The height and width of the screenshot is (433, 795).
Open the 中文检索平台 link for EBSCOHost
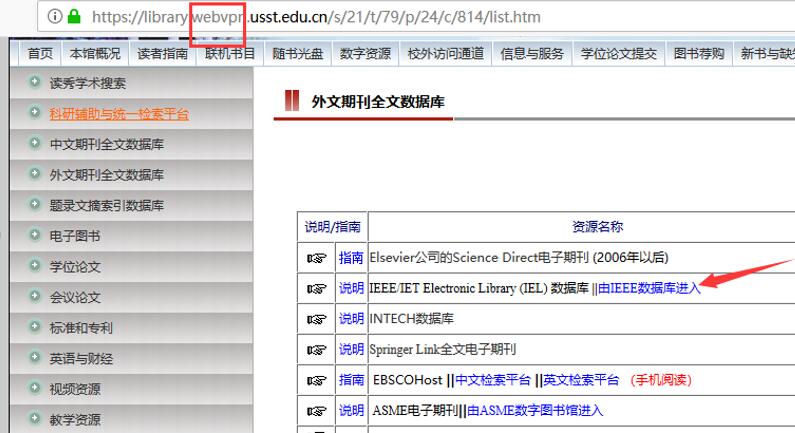[493, 380]
